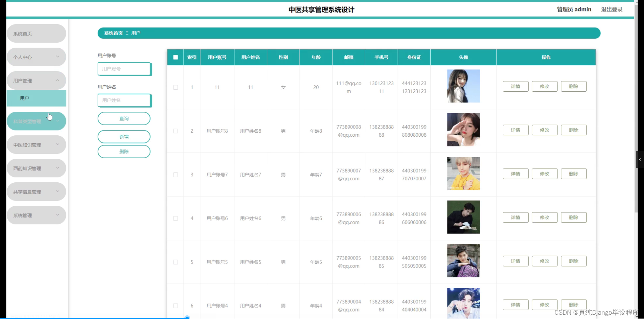Open the 系统首页 sidebar entry
The image size is (644, 319).
[x=36, y=34]
